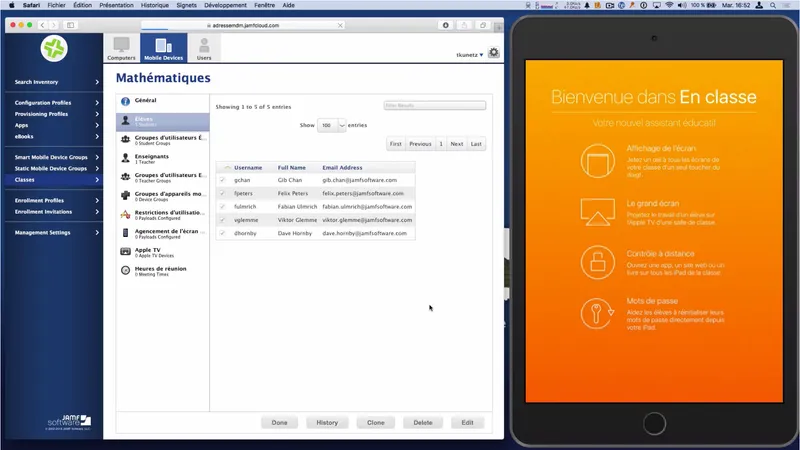800x450 pixels.
Task: Sort by Full Name column header
Action: click(x=292, y=167)
